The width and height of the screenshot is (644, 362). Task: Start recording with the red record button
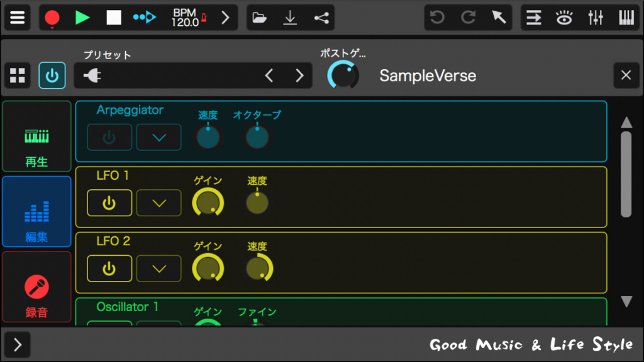tap(52, 18)
